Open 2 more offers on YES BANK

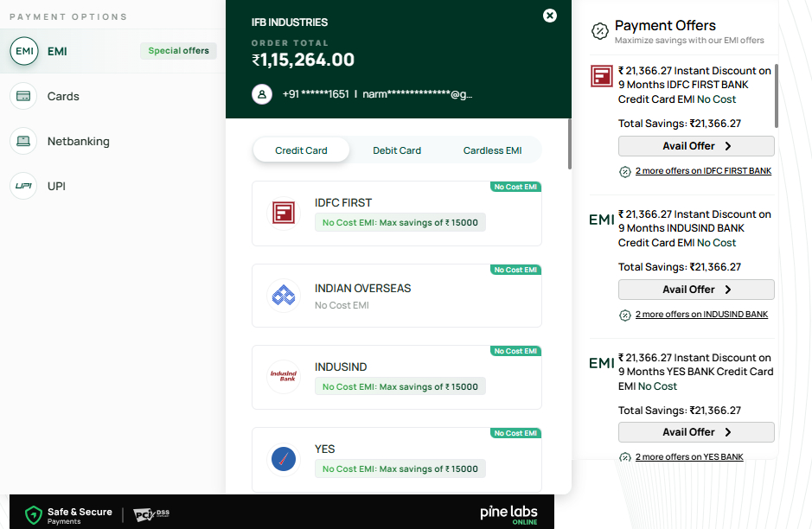tap(688, 457)
